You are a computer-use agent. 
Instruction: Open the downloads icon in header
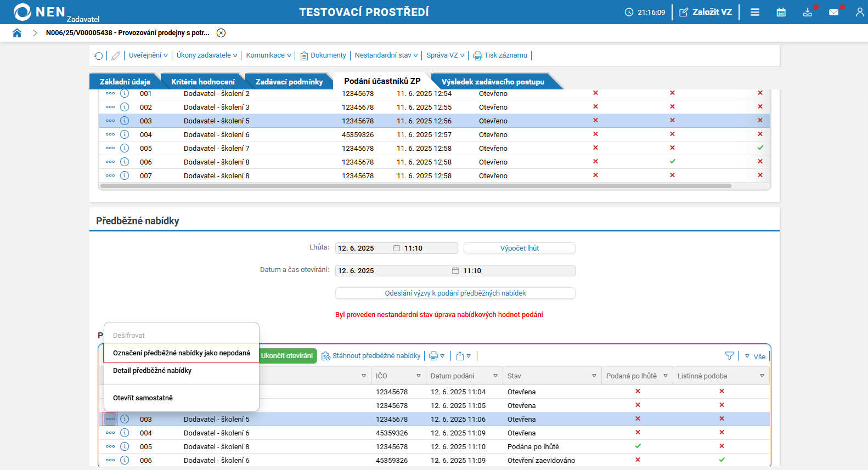808,12
